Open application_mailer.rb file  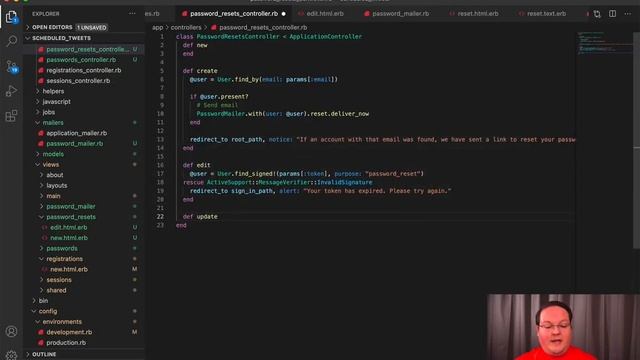[x=77, y=133]
